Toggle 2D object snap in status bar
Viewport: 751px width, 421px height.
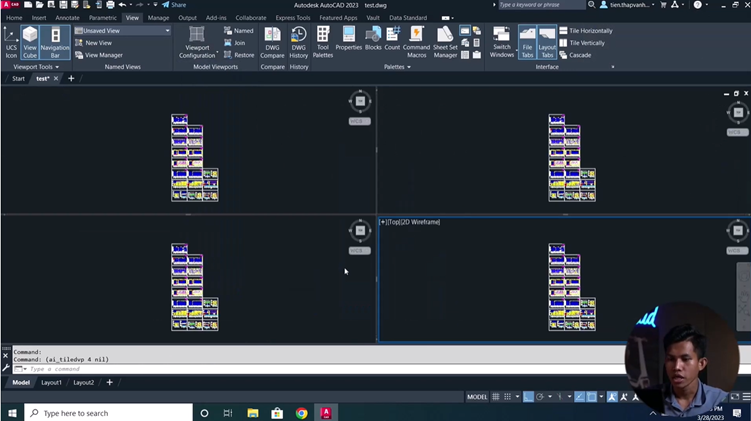[x=592, y=397]
